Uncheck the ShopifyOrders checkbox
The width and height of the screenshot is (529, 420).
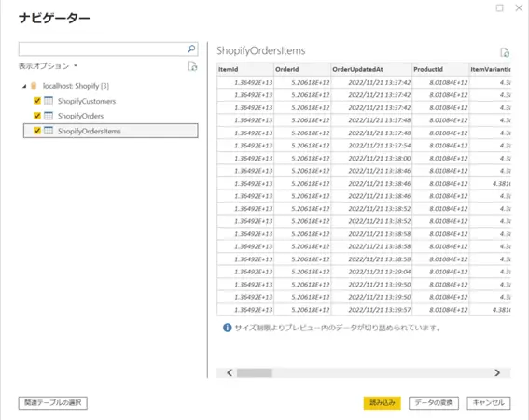(x=37, y=116)
